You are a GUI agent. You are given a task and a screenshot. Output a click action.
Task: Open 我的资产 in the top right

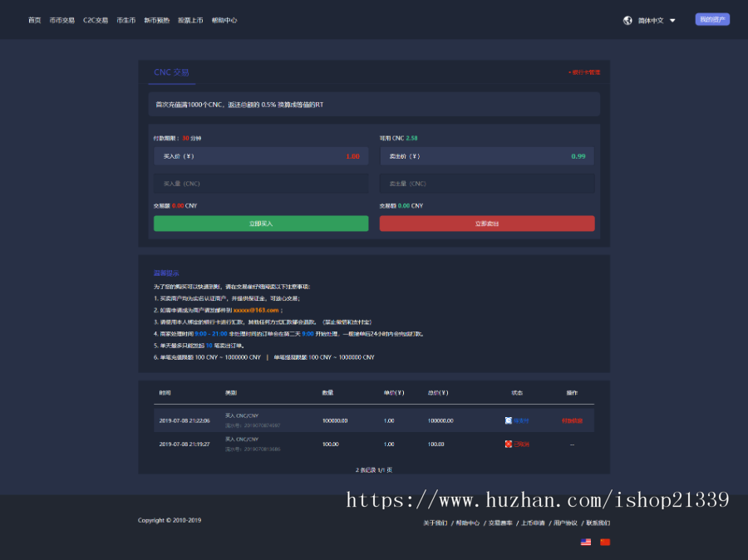(712, 18)
